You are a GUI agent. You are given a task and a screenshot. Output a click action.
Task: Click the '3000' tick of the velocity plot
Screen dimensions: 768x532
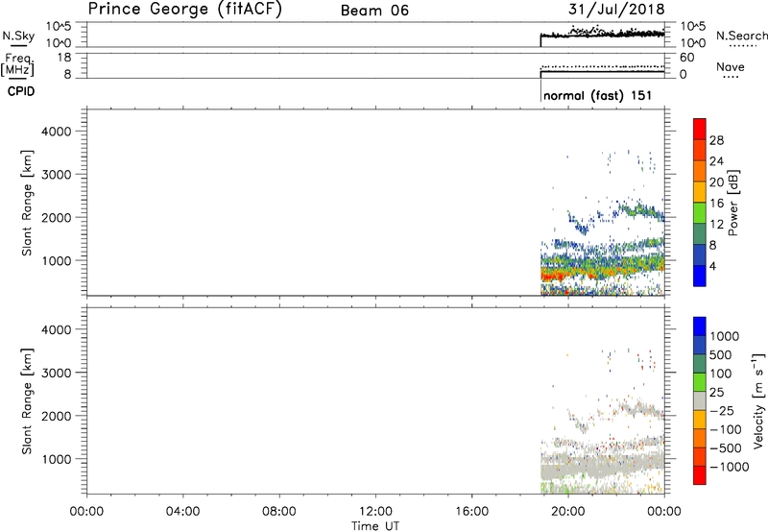(x=56, y=373)
